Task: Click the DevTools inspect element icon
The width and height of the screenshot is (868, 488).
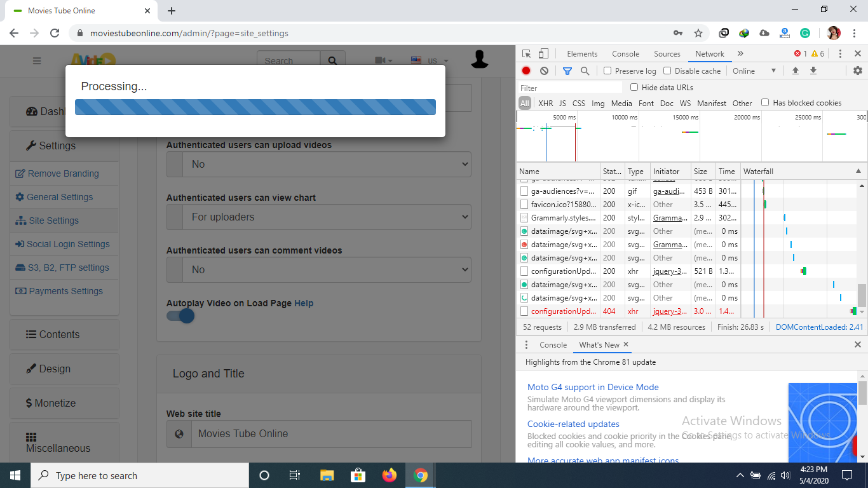Action: [527, 54]
